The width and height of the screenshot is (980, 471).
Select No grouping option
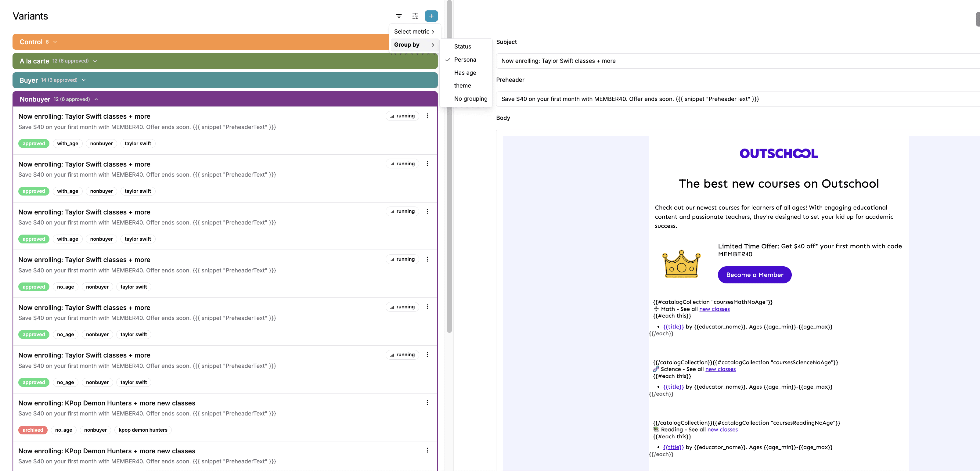pyautogui.click(x=470, y=99)
